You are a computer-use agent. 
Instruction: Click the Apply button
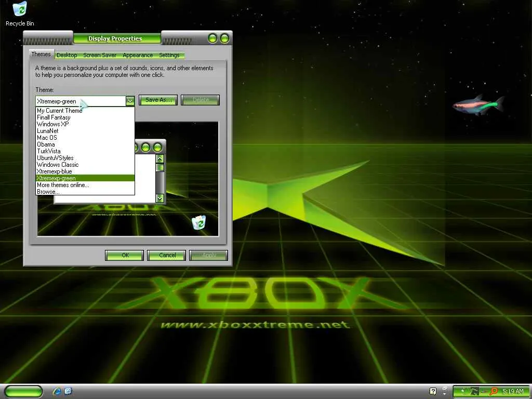(x=209, y=255)
